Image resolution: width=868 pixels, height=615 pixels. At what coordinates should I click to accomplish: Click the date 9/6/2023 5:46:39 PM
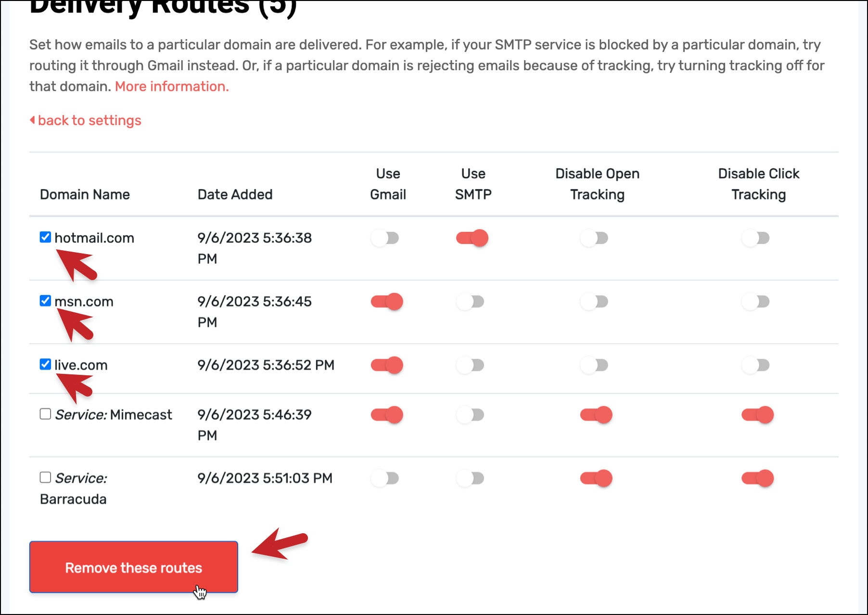click(255, 425)
